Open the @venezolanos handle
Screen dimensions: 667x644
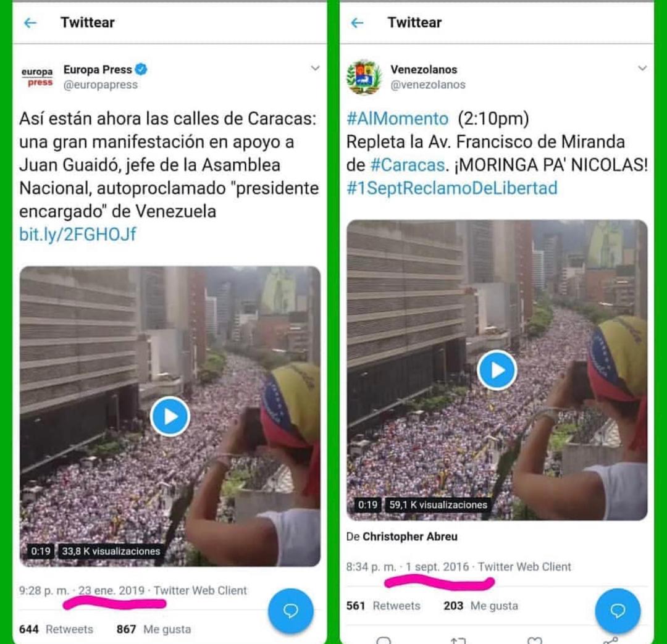click(x=428, y=85)
